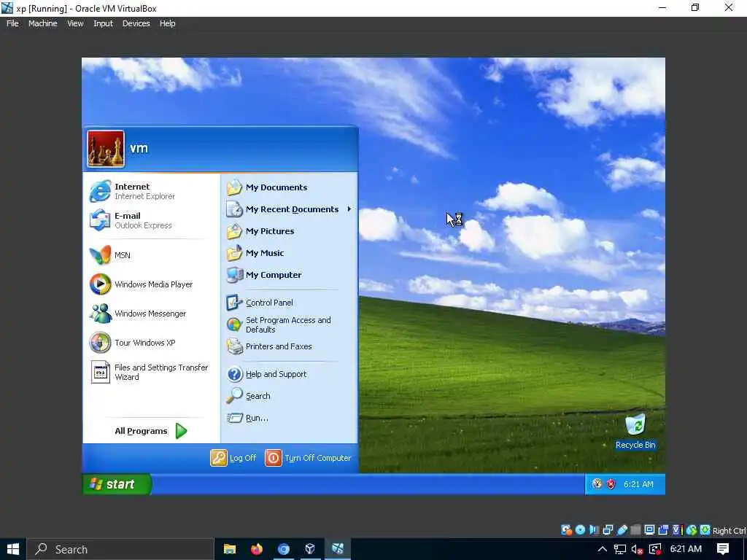The height and width of the screenshot is (560, 747).
Task: Open VirtualBox Devices menu
Action: [136, 23]
